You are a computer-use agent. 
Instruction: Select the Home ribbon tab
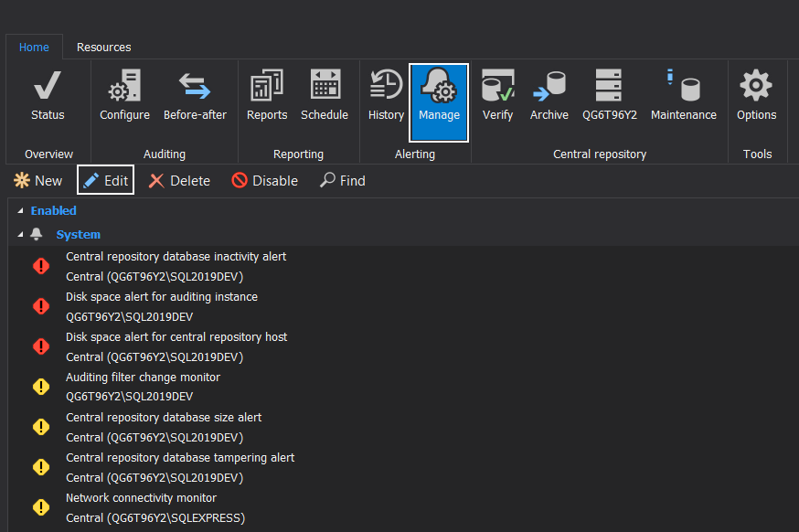pos(34,48)
